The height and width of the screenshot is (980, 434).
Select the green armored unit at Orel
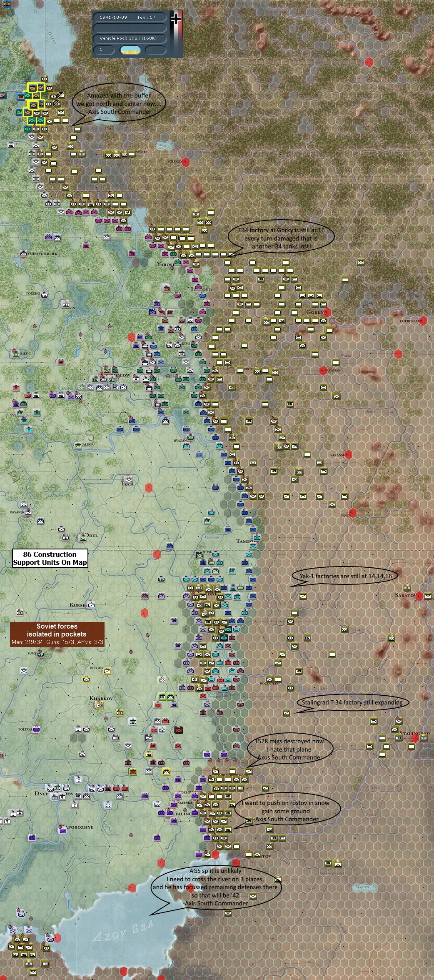pos(82,538)
